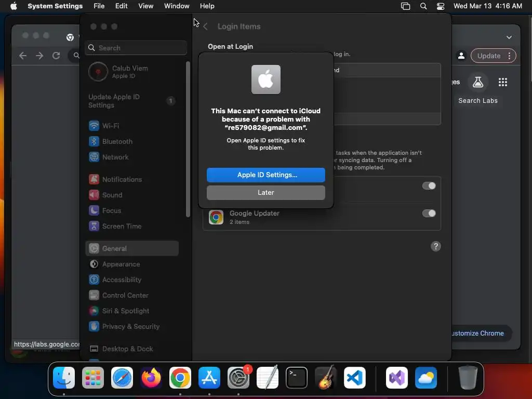
Task: Dismiss the iCloud dialog with Later
Action: pyautogui.click(x=265, y=193)
